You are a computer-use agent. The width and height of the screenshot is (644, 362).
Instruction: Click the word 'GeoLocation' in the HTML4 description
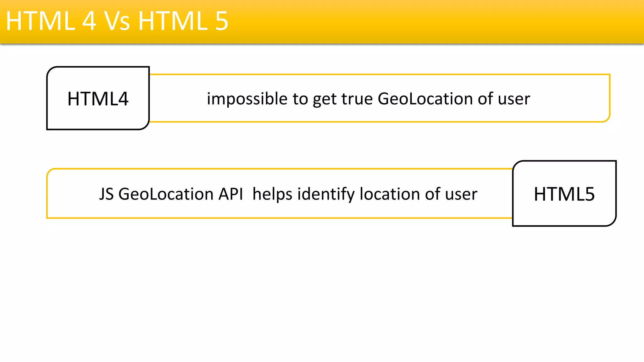[425, 99]
